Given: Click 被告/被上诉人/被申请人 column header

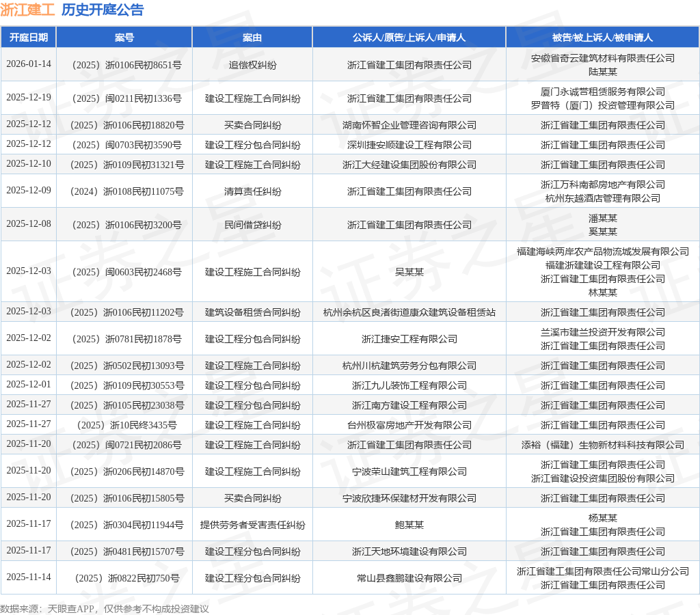Looking at the screenshot, I should [x=602, y=38].
